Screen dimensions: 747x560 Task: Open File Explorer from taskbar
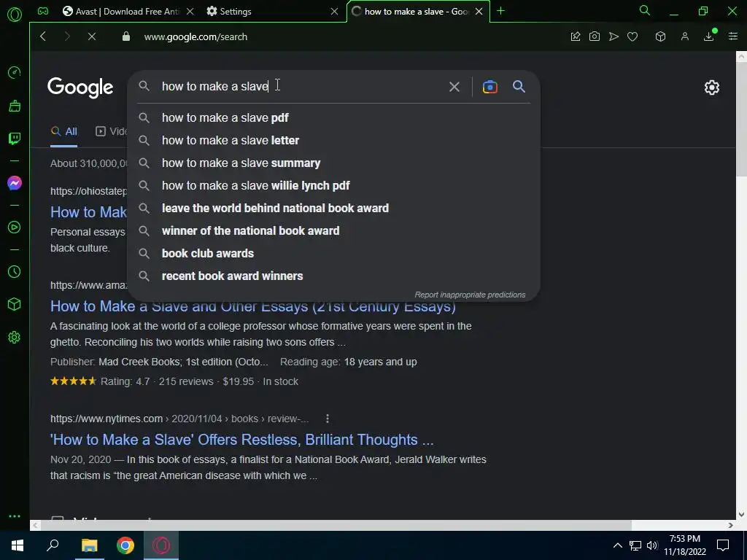click(89, 545)
